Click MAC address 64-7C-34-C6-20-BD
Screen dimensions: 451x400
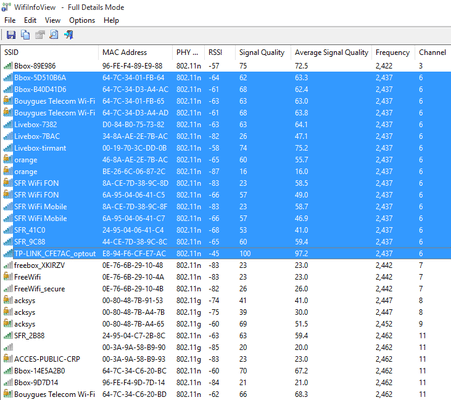[x=134, y=394]
